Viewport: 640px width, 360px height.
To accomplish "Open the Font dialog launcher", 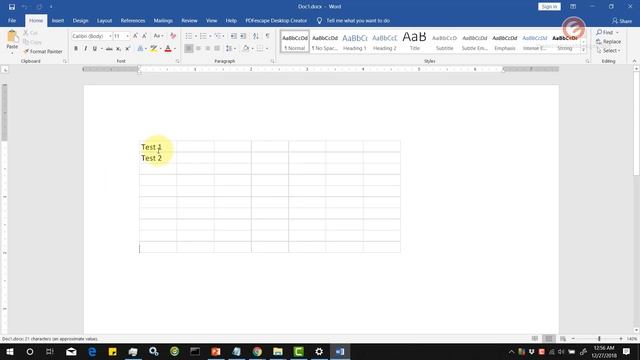I will tap(178, 61).
